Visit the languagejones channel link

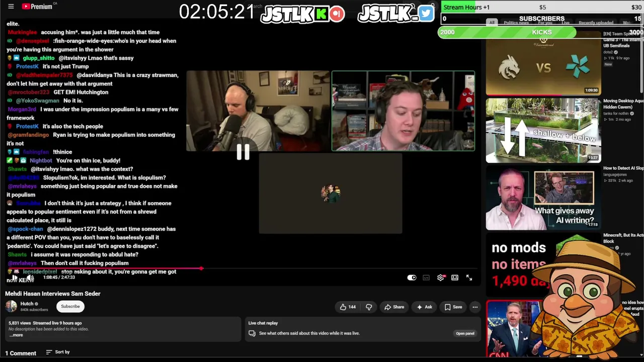point(614,175)
